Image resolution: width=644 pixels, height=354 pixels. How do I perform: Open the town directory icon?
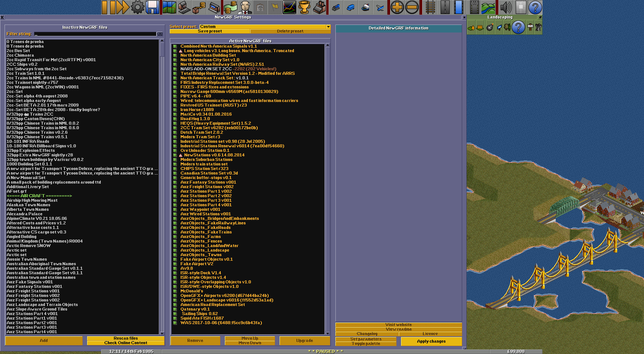184,7
